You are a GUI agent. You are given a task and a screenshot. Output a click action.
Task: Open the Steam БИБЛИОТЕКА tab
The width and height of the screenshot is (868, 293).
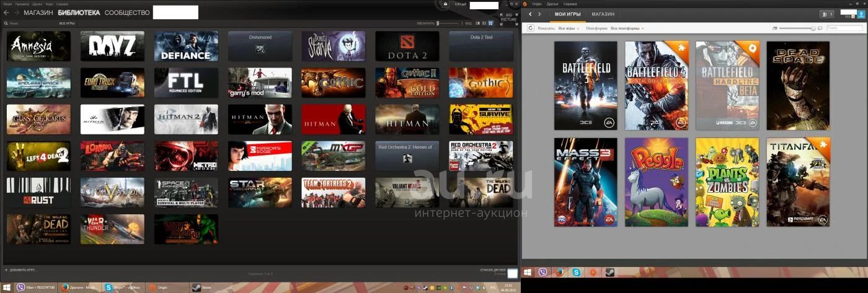[x=79, y=12]
